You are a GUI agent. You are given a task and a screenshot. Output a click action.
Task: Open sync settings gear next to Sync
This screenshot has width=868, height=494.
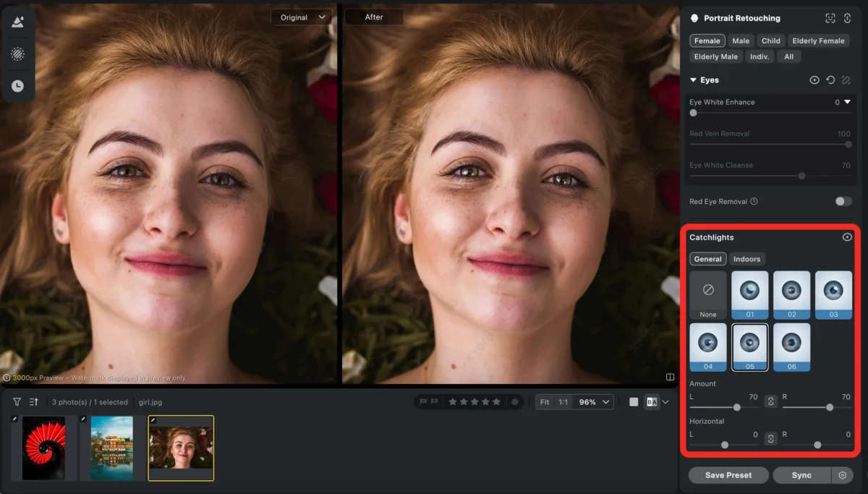842,475
